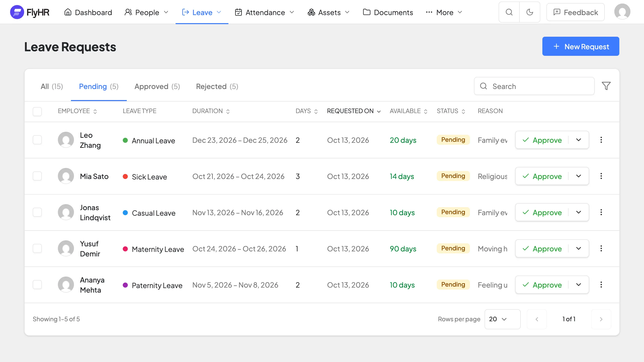The height and width of the screenshot is (362, 644).
Task: Expand the Attendance menu
Action: coord(264,12)
